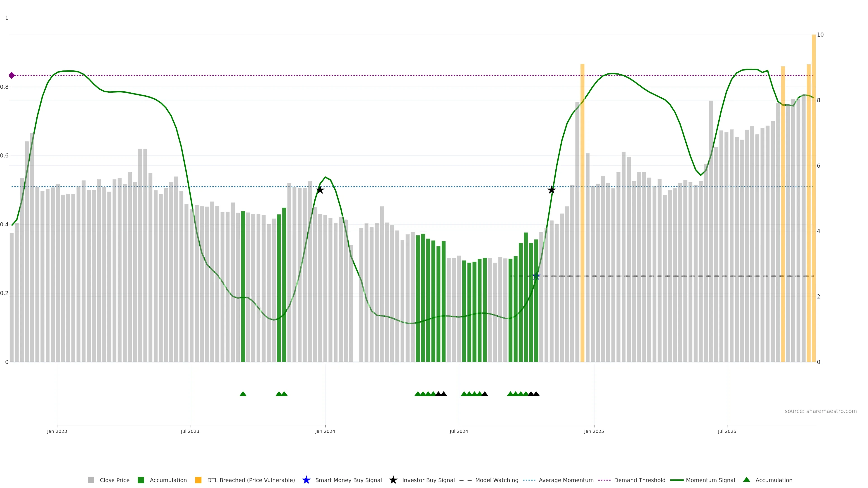Toggle the Accumulation green square legend entry

[141, 480]
